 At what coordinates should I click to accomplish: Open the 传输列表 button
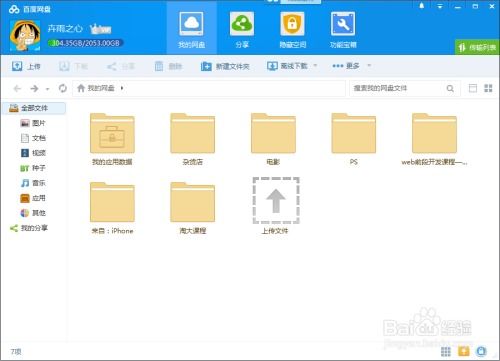click(477, 48)
